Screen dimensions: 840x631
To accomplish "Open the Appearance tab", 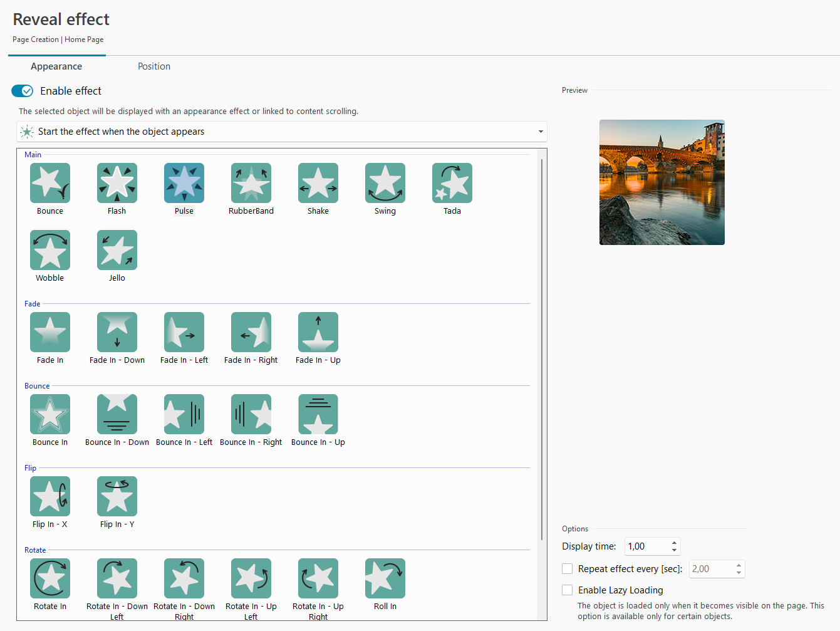I will pyautogui.click(x=56, y=66).
